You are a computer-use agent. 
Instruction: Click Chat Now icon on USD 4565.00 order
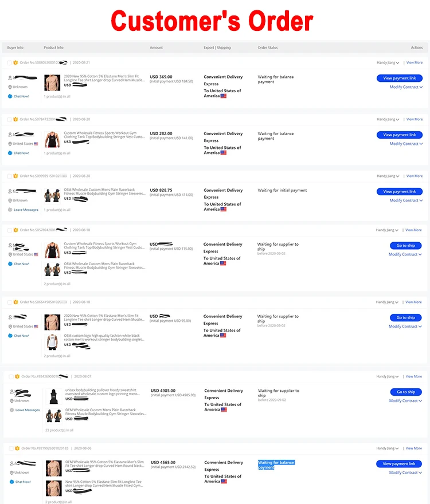point(10,482)
